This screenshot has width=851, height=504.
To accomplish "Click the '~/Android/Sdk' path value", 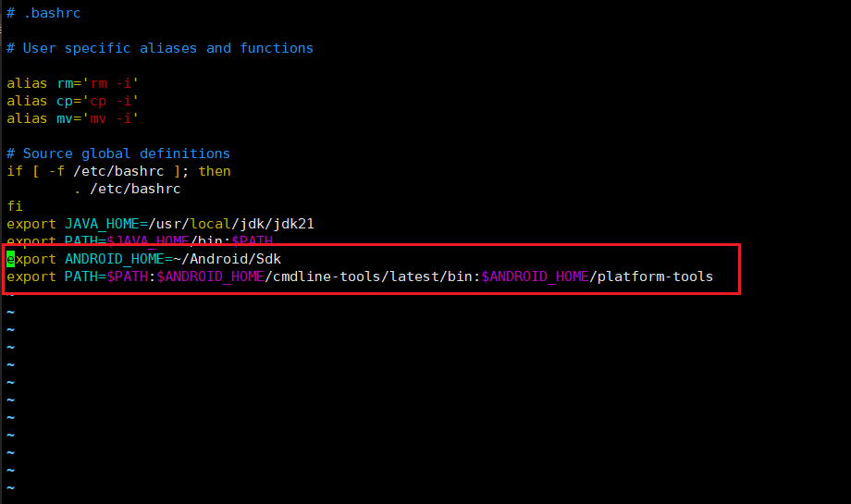I will point(227,259).
